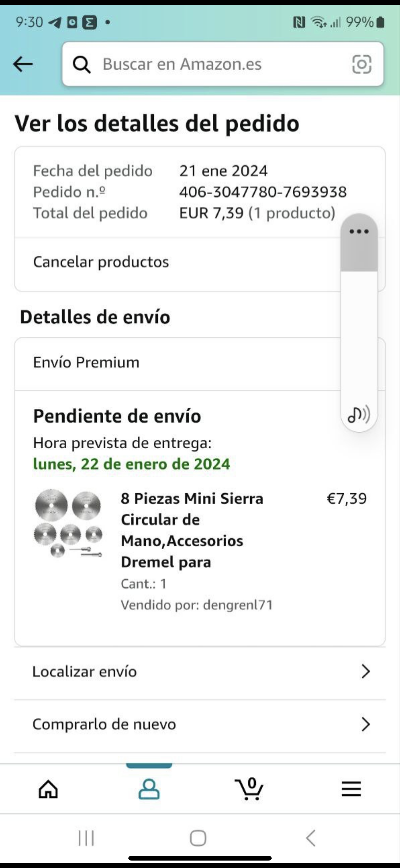Expand Comprarlo de nuevo chevron
Viewport: 400px width, 868px height.
366,724
